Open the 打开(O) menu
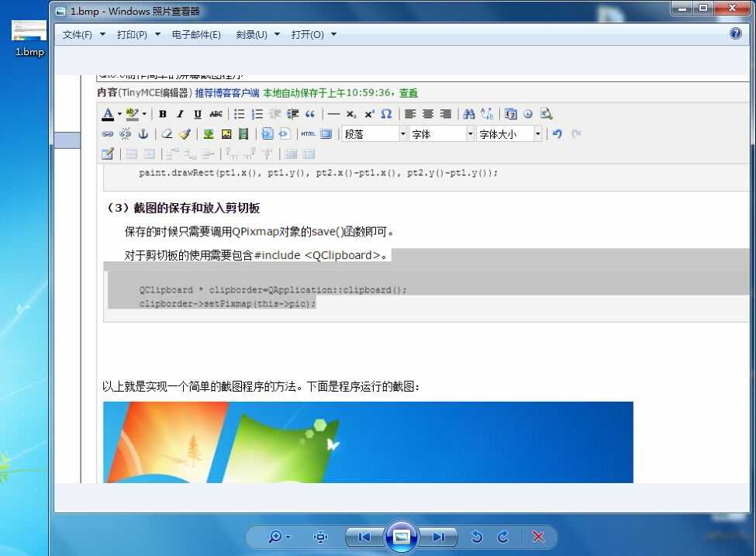This screenshot has width=756, height=556. (308, 35)
